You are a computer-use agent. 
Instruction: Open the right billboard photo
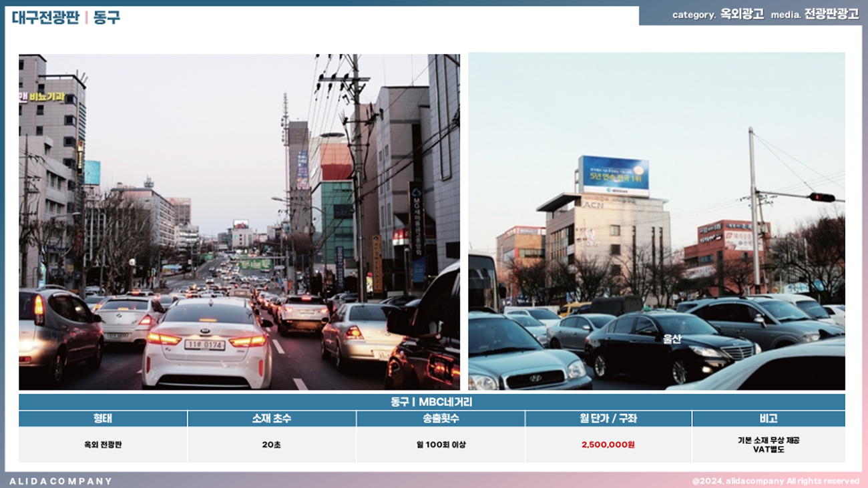[x=656, y=222]
